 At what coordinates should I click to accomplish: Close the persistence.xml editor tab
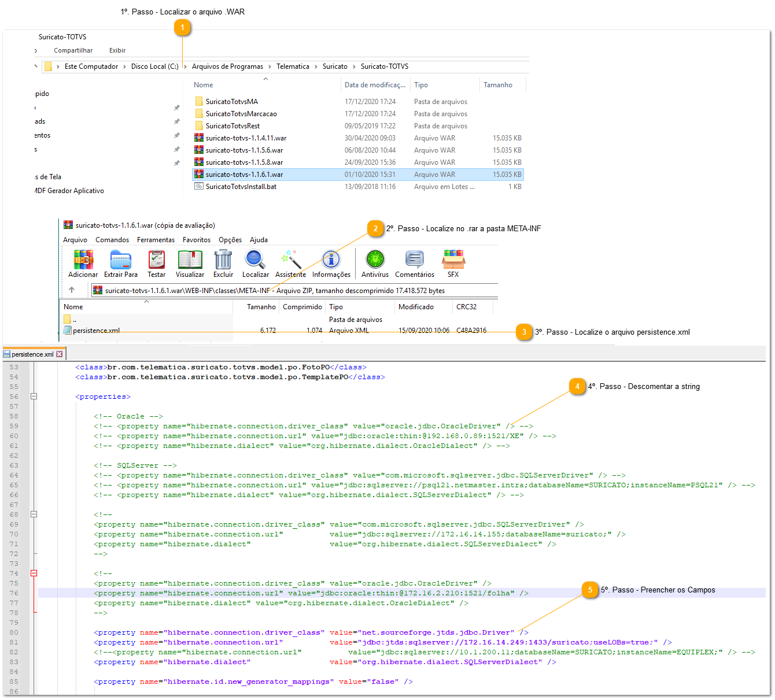coord(59,354)
